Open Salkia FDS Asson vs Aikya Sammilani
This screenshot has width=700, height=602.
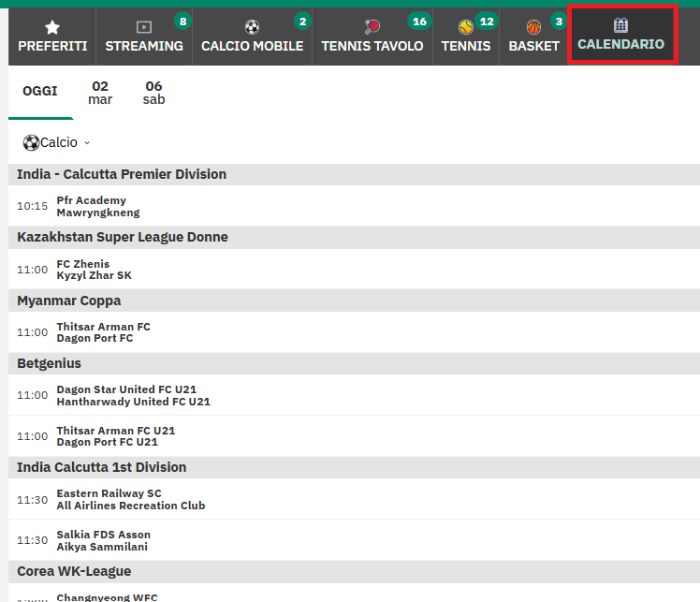pos(354,540)
